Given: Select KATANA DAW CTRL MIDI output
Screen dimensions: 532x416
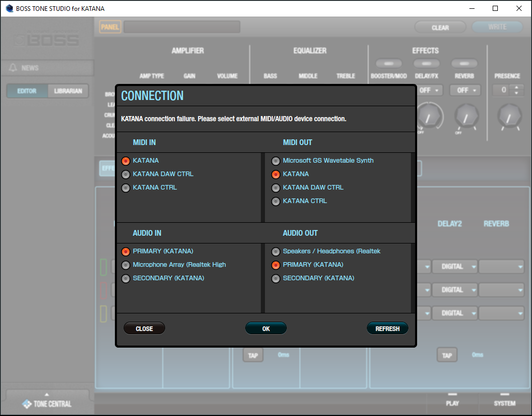Looking at the screenshot, I should [275, 188].
